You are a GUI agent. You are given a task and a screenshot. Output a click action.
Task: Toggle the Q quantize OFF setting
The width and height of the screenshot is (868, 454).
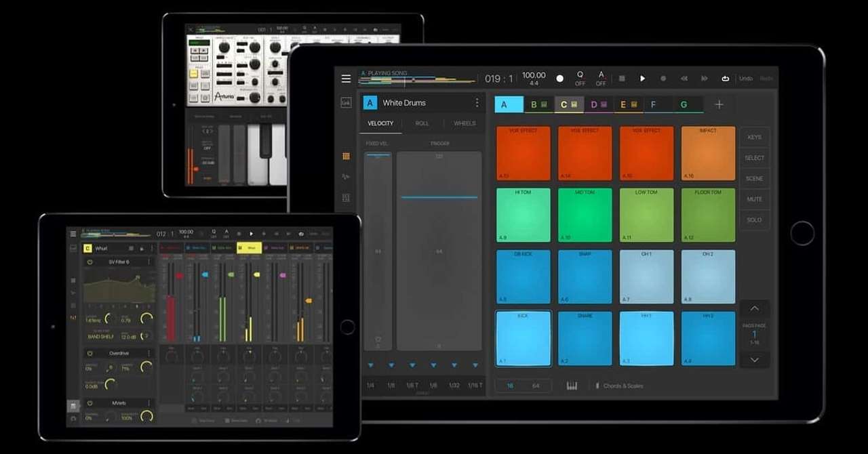coord(580,79)
